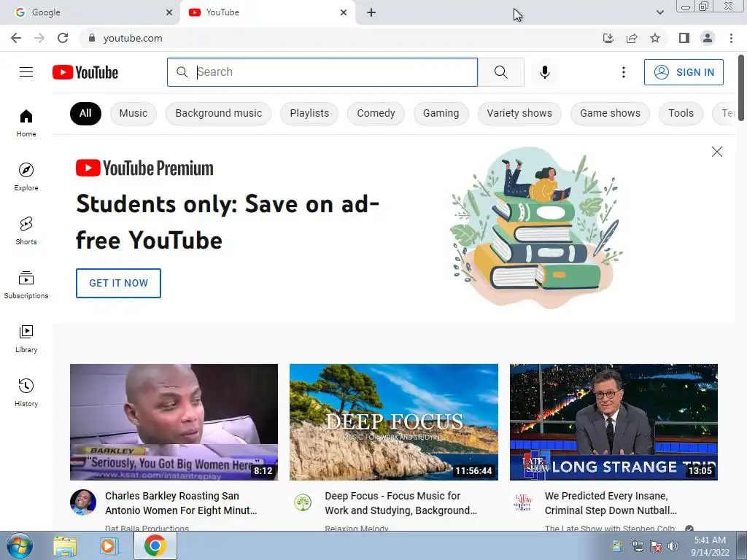Click the Chrome taskbar icon
Viewport: 747px width, 560px height.
(155, 545)
